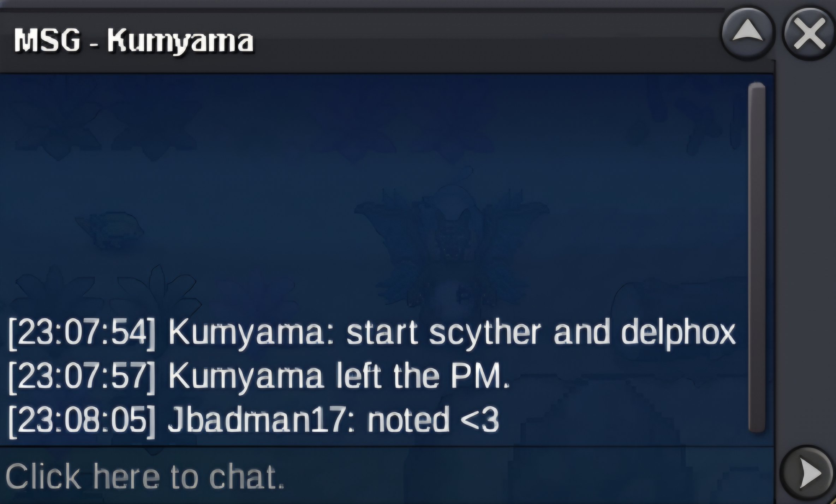Click the 23:08:05 timestamp
The width and height of the screenshot is (836, 504).
pos(82,421)
